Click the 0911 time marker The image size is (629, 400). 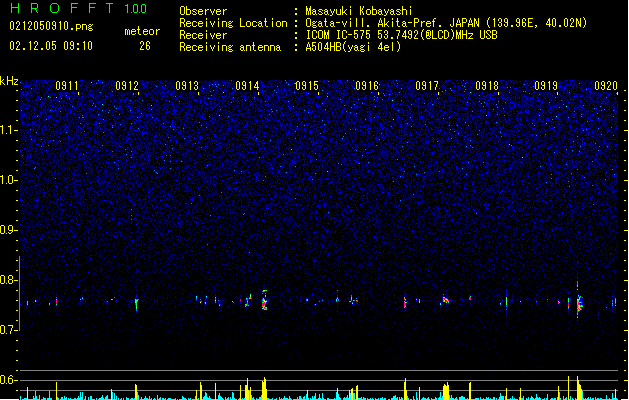[67, 86]
